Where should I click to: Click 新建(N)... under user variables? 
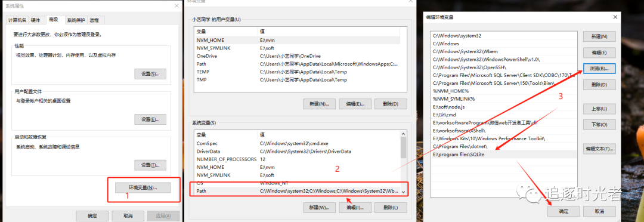[319, 104]
